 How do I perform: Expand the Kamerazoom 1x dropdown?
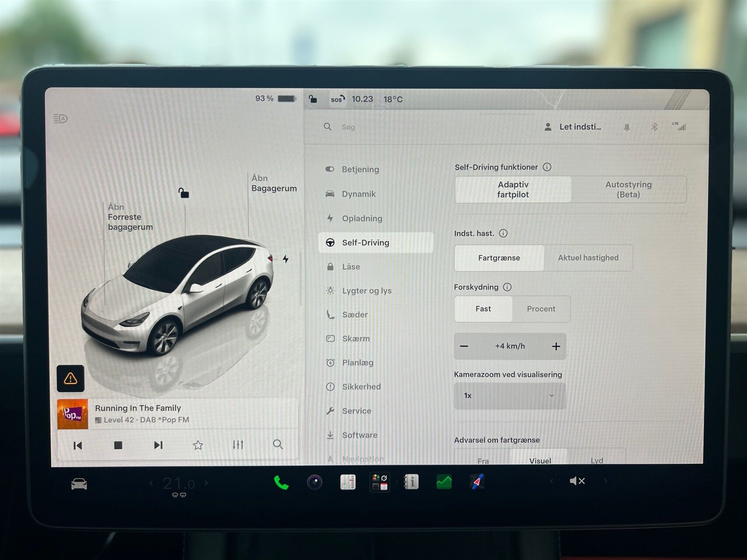[510, 395]
